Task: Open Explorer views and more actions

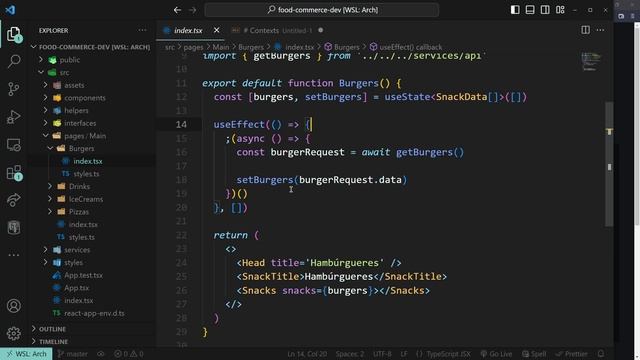Action: pyautogui.click(x=142, y=30)
